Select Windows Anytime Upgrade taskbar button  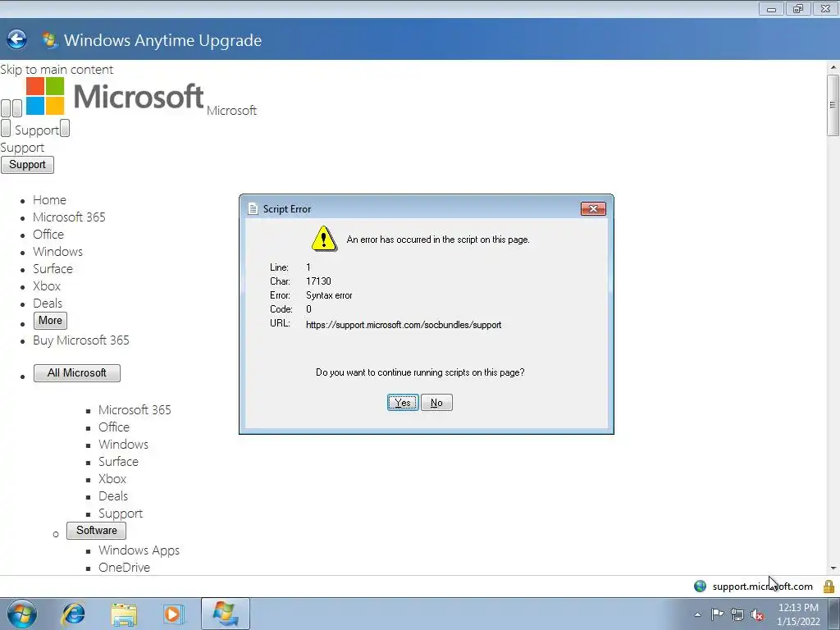[x=226, y=614]
